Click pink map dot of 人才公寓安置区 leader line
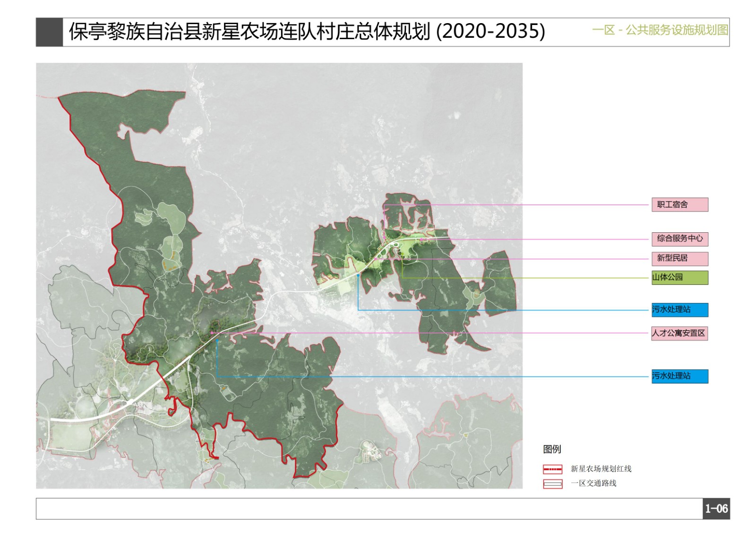756x534 pixels. click(212, 333)
